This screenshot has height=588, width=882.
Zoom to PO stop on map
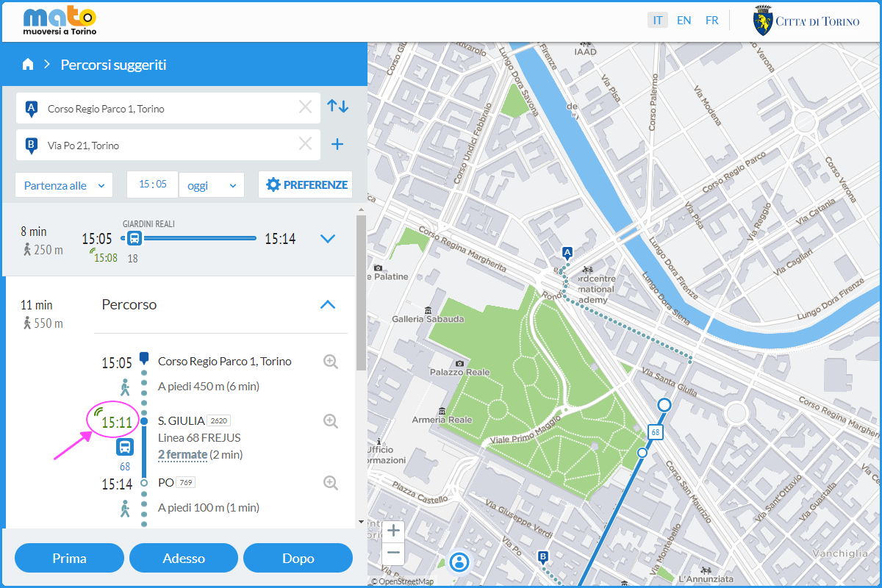tap(331, 483)
